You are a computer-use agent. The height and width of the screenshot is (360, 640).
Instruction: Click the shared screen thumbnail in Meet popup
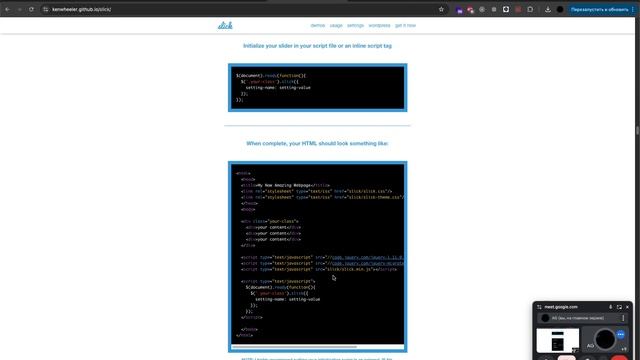(558, 340)
